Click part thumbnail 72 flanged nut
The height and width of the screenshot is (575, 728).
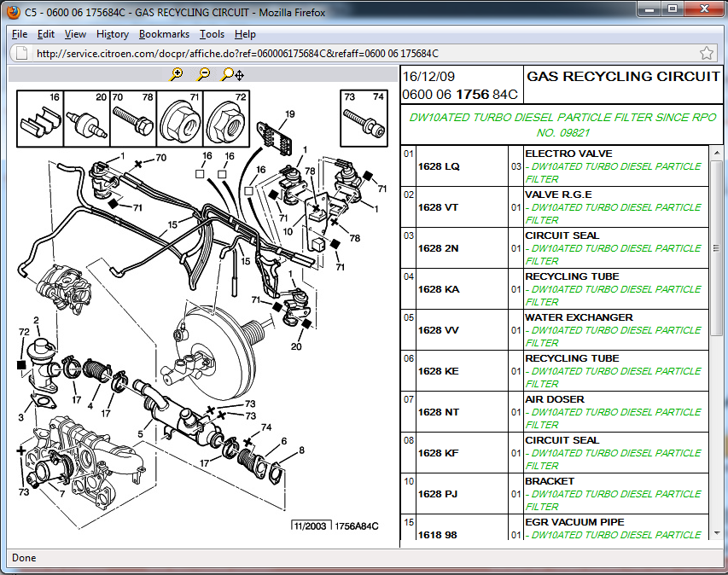[226, 119]
